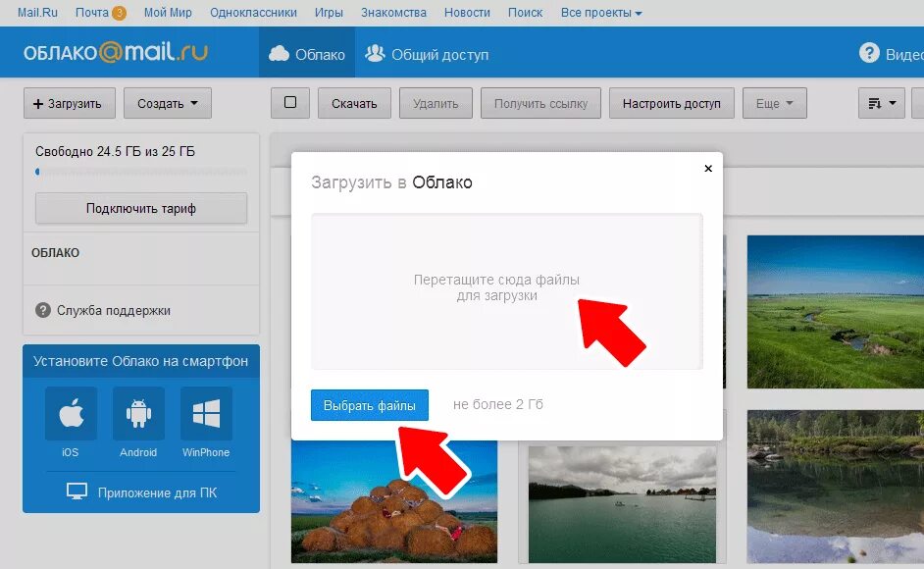Image resolution: width=924 pixels, height=569 pixels.
Task: Open Почта mail link
Action: coord(92,13)
